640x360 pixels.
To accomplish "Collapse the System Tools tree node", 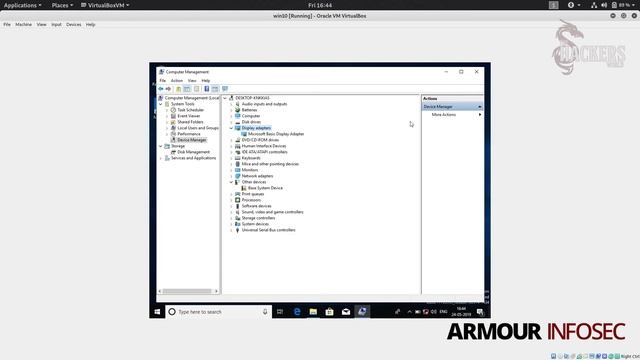I will point(160,104).
